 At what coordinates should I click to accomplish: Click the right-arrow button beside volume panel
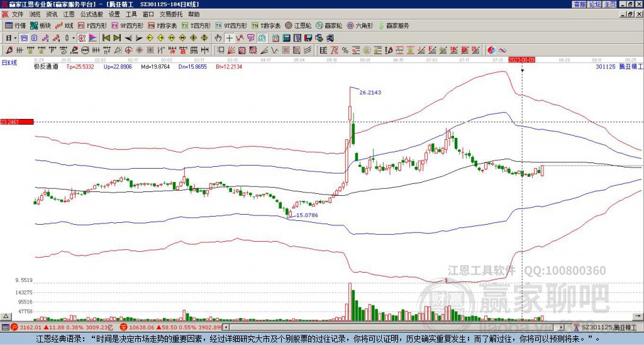pyautogui.click(x=638, y=316)
